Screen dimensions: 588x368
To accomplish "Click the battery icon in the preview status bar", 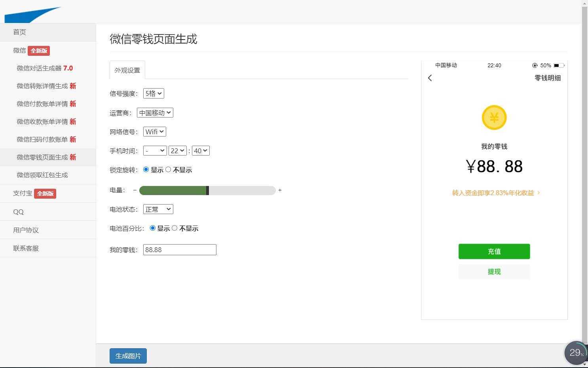I will tap(558, 65).
